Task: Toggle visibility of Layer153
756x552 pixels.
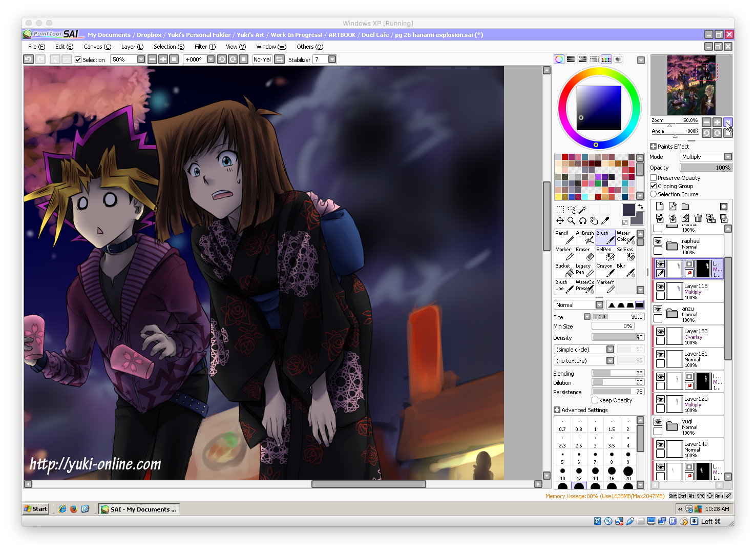Action: tap(661, 332)
